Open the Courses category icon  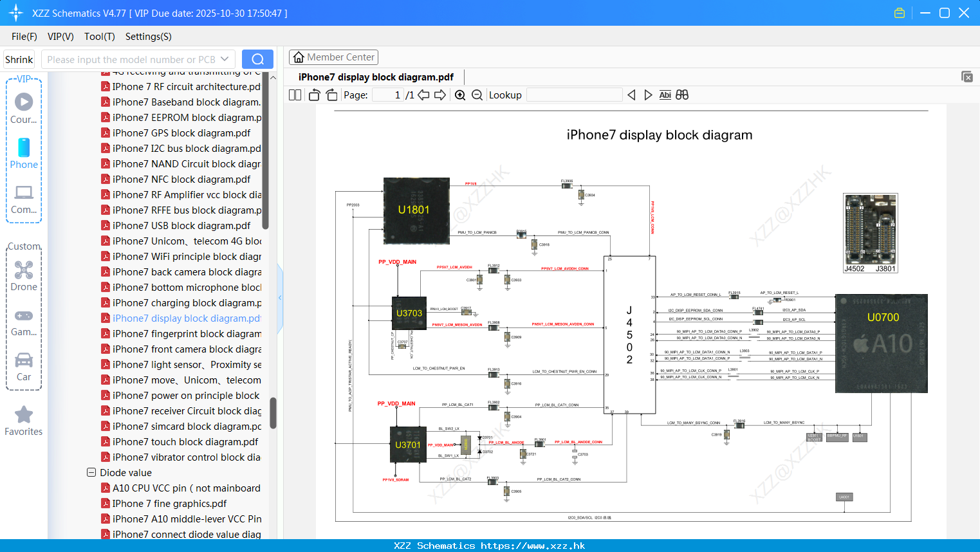coord(24,102)
